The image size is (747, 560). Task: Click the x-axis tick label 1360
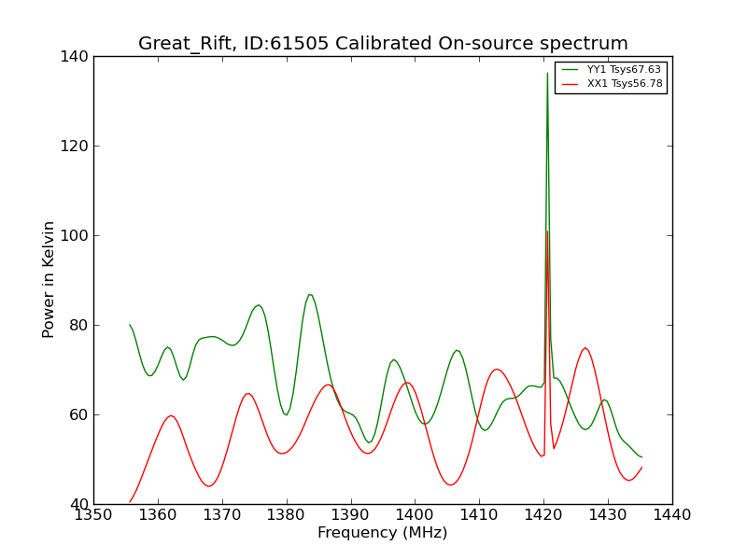(x=158, y=515)
